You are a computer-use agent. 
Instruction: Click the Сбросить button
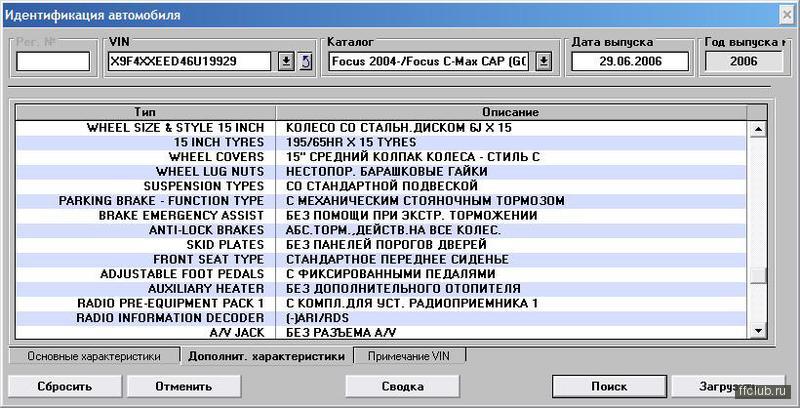pyautogui.click(x=65, y=387)
